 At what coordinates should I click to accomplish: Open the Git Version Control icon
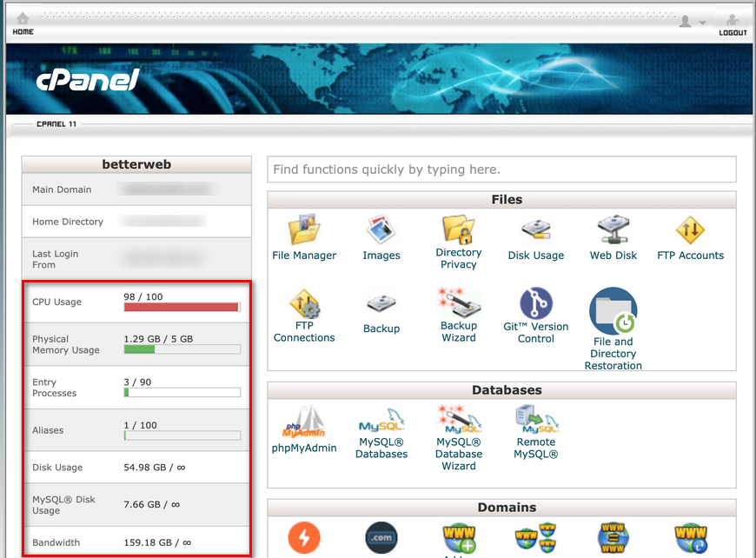[x=535, y=303]
